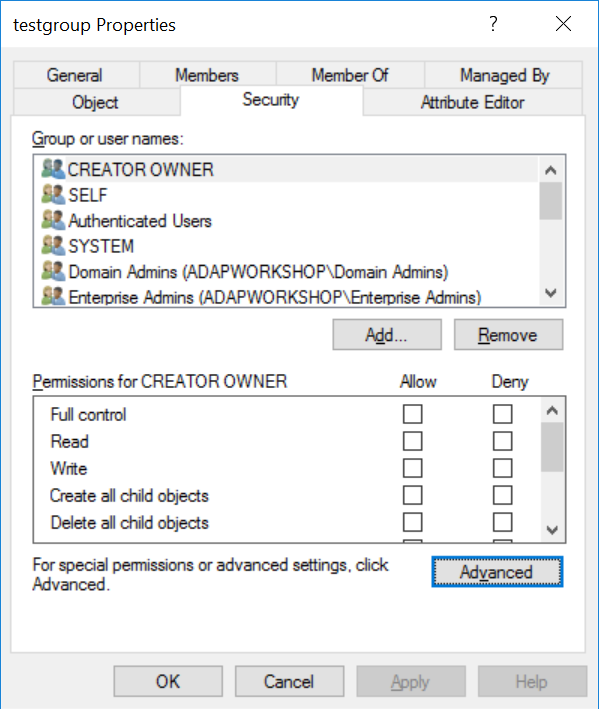Image resolution: width=600 pixels, height=709 pixels.
Task: Click the Enterprise Admins group icon
Action: 53,296
